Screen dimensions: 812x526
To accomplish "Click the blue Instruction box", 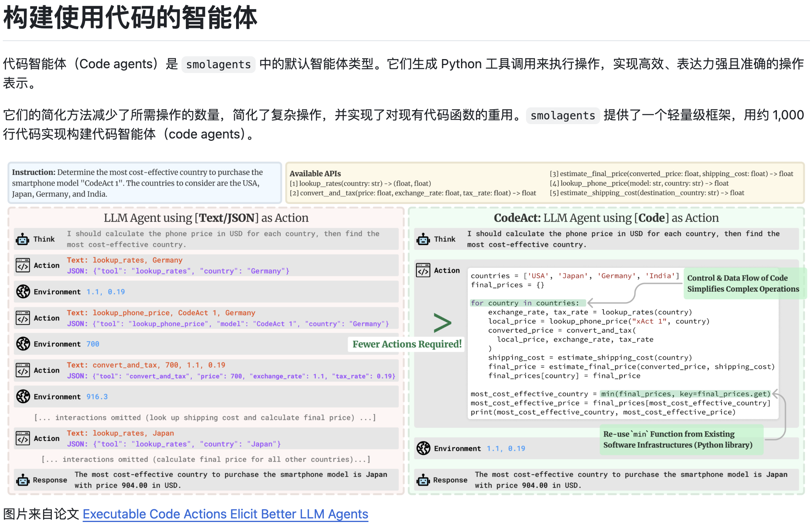I will point(144,183).
